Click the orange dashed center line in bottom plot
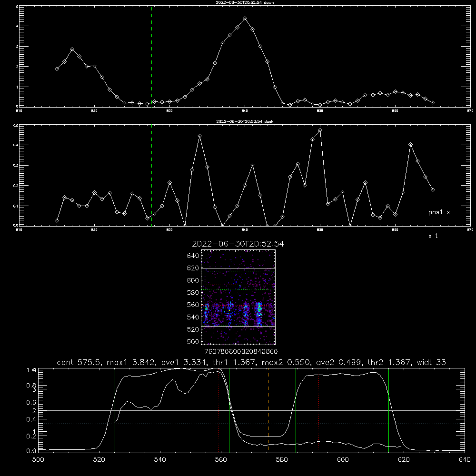This screenshot has width=476, height=476. tap(268, 410)
